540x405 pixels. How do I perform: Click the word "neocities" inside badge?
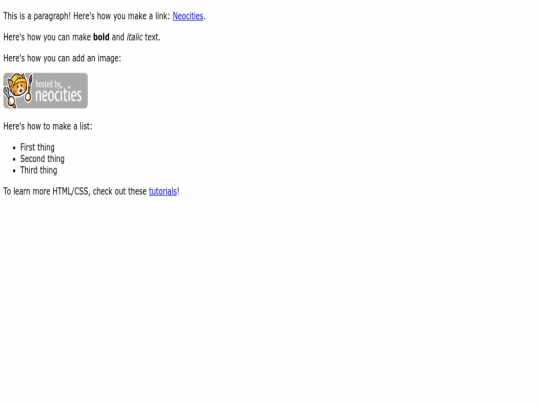point(58,95)
